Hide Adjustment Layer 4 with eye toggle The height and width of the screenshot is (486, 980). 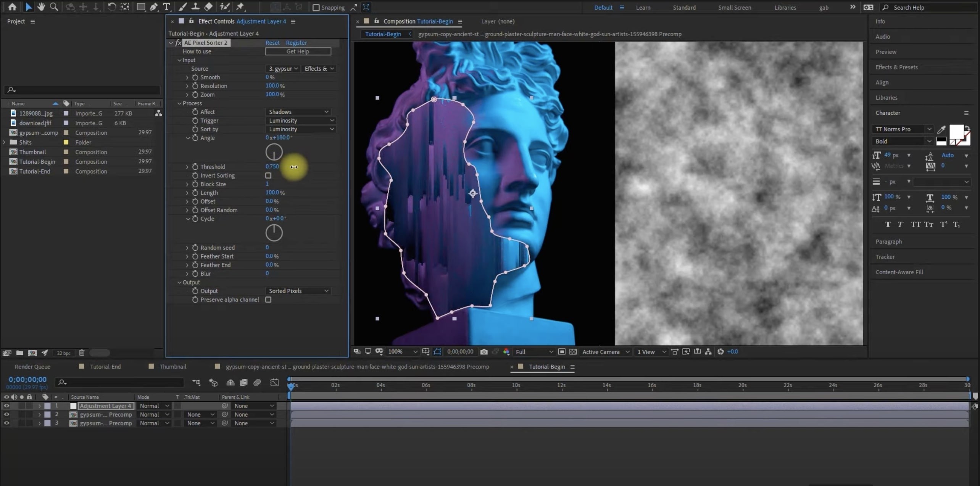pos(6,406)
